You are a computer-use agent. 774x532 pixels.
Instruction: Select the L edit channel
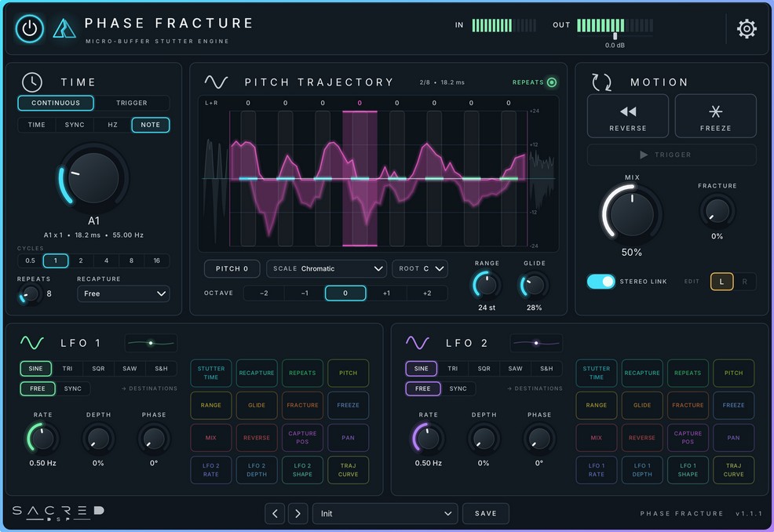pyautogui.click(x=721, y=281)
